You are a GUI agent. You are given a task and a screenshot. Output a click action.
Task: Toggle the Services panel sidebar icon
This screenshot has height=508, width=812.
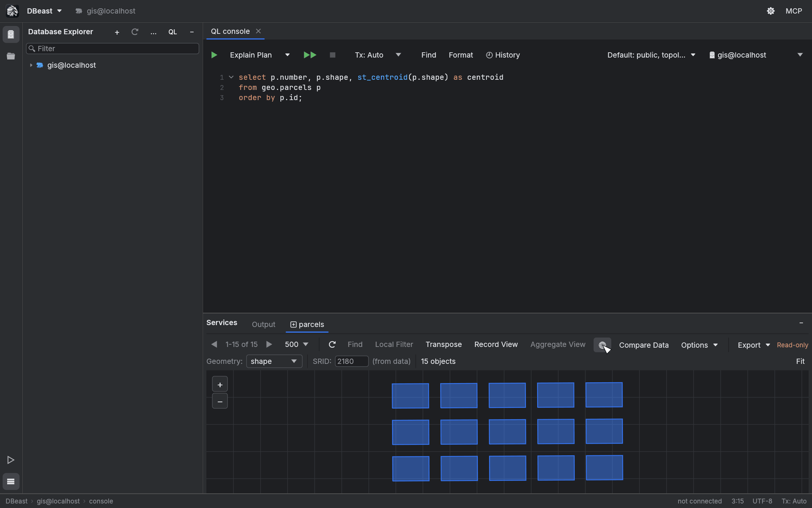pos(11,481)
